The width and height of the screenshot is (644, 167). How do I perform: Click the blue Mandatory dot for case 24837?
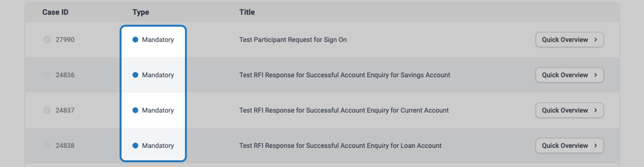coord(136,110)
